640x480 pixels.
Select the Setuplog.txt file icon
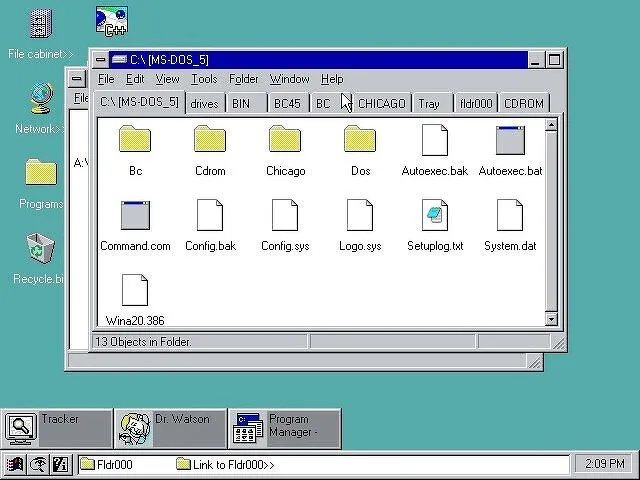[435, 215]
